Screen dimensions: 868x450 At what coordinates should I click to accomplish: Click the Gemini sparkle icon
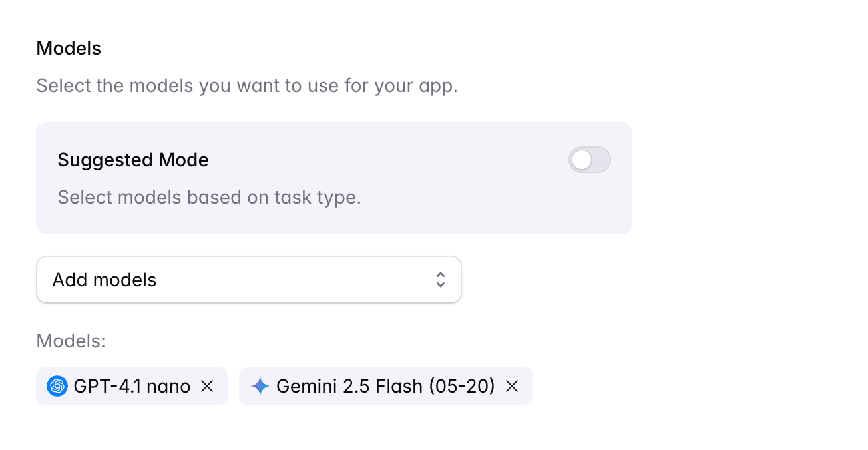coord(260,386)
